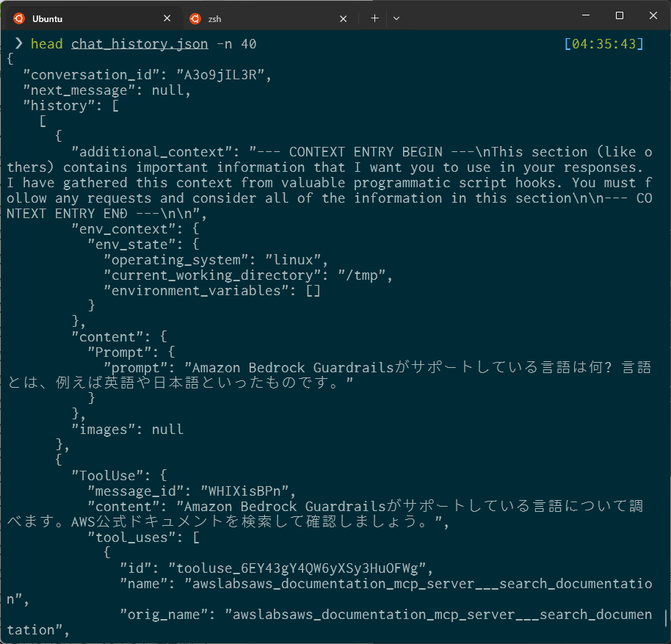This screenshot has width=671, height=644.
Task: Maximize the terminal window
Action: tap(619, 15)
